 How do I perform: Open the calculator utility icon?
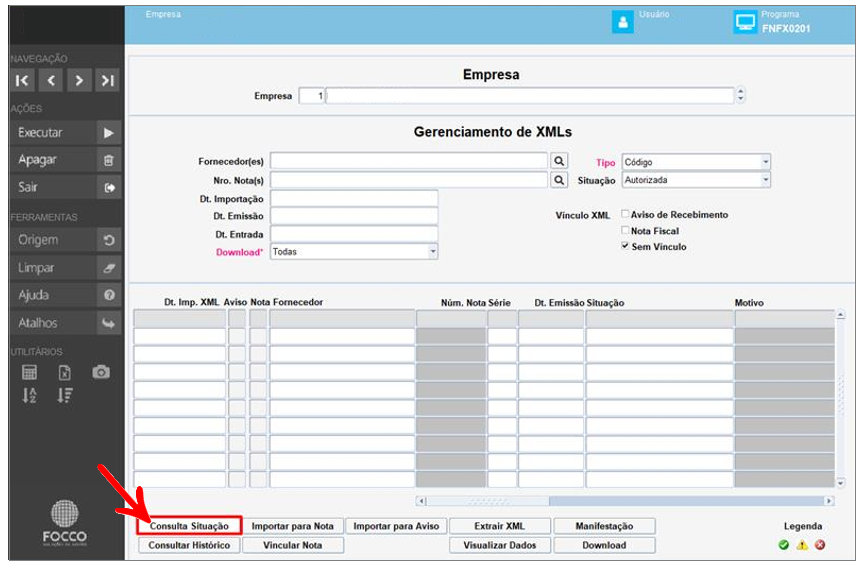(x=30, y=372)
